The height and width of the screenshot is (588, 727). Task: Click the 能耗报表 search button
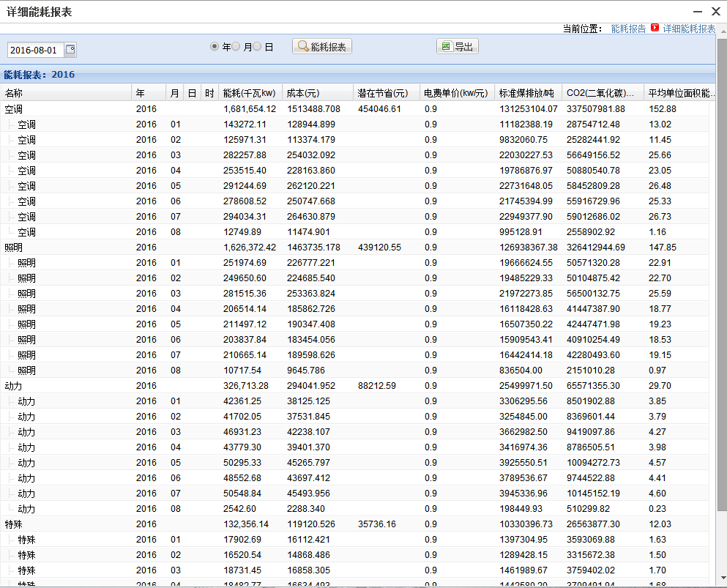click(322, 46)
